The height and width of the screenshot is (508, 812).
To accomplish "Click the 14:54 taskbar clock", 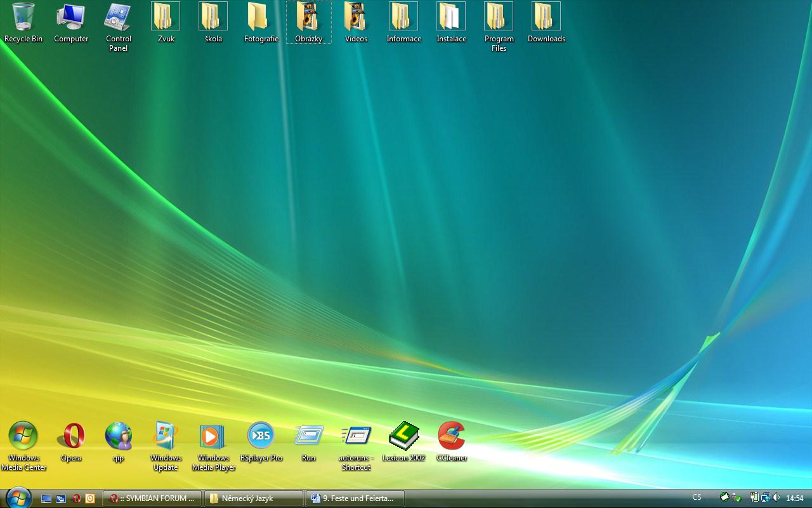I will point(795,498).
